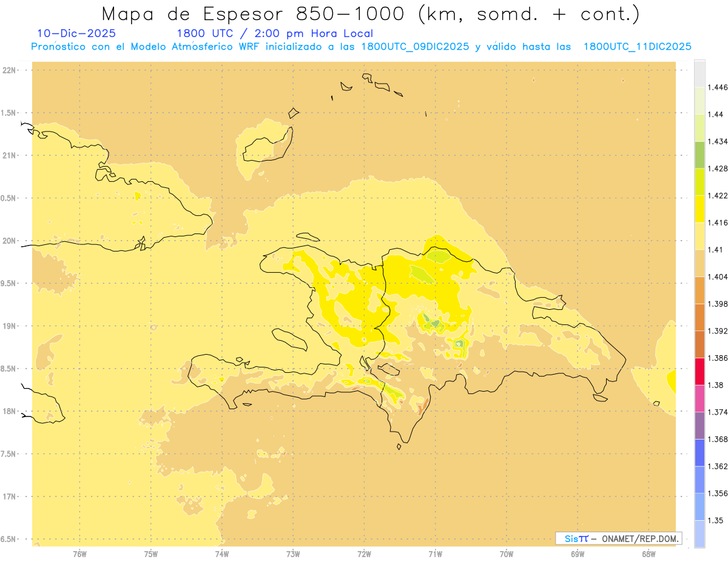Click the '21N' latitude label
The height and width of the screenshot is (562, 728).
pos(10,155)
